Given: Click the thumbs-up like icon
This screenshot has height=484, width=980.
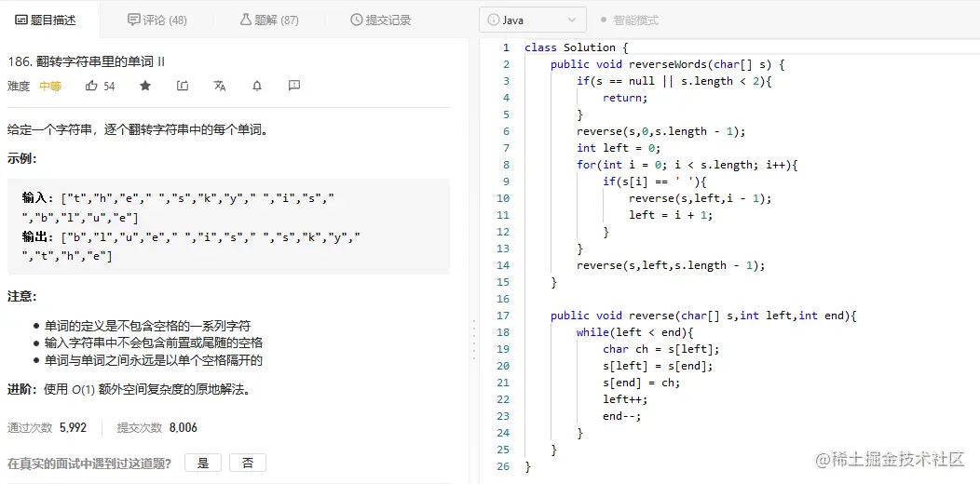Looking at the screenshot, I should pos(91,86).
